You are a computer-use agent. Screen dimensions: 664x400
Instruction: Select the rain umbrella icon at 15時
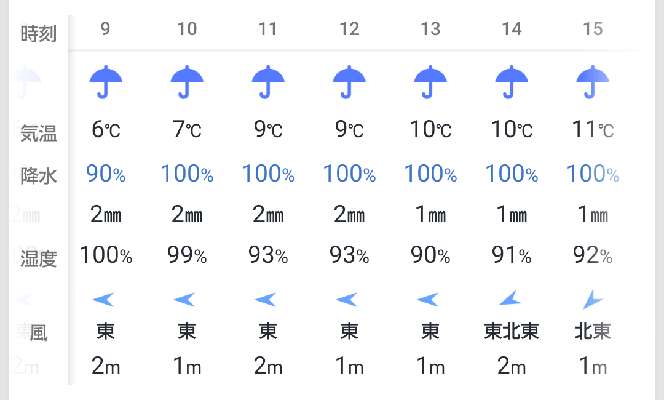[592, 82]
